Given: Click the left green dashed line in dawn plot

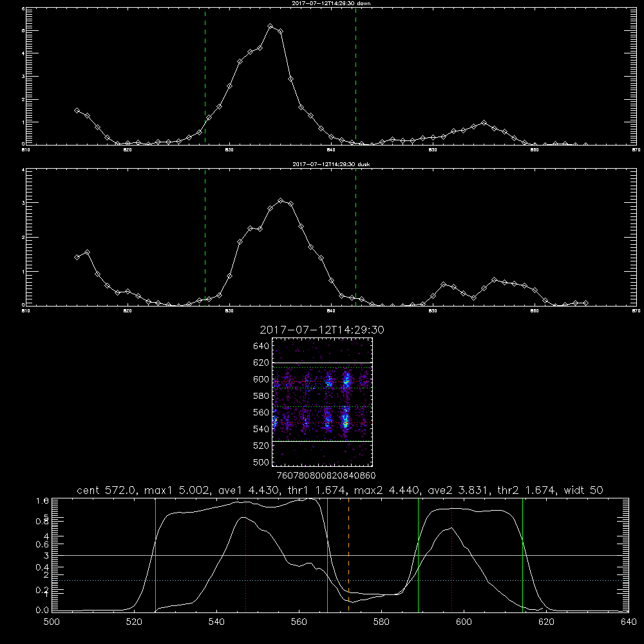Looking at the screenshot, I should coord(205,77).
